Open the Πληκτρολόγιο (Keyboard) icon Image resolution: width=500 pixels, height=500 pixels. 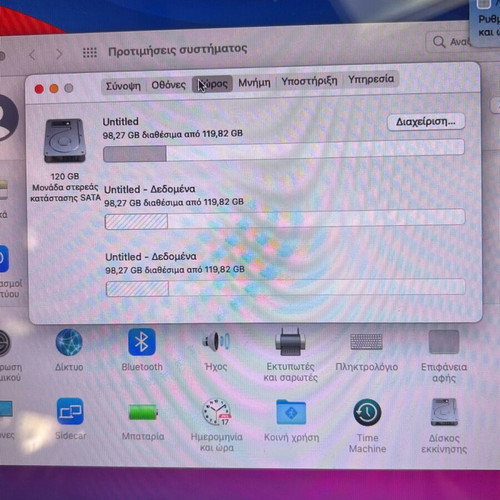[x=366, y=342]
